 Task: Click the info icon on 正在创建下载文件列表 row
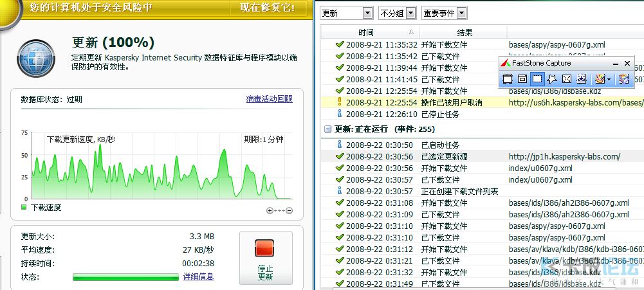pyautogui.click(x=340, y=190)
